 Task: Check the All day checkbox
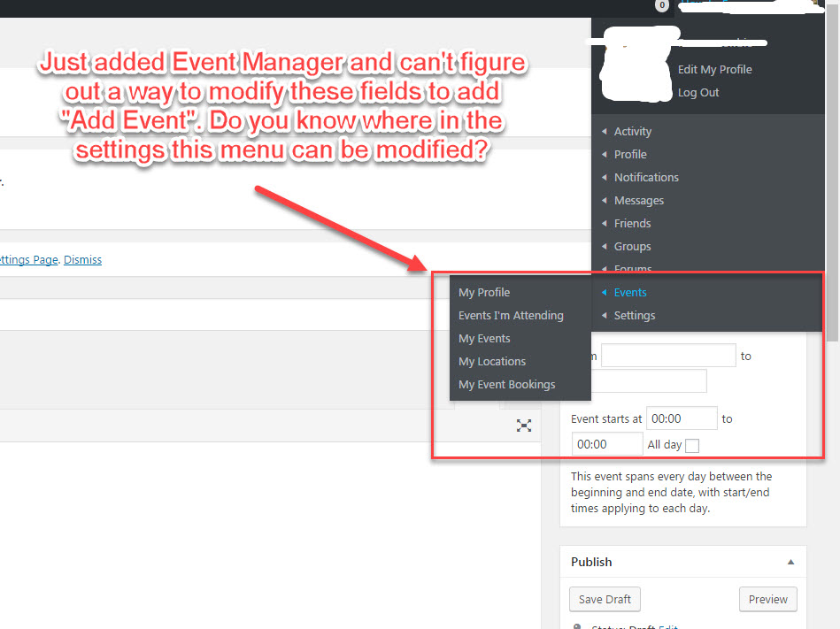click(692, 446)
